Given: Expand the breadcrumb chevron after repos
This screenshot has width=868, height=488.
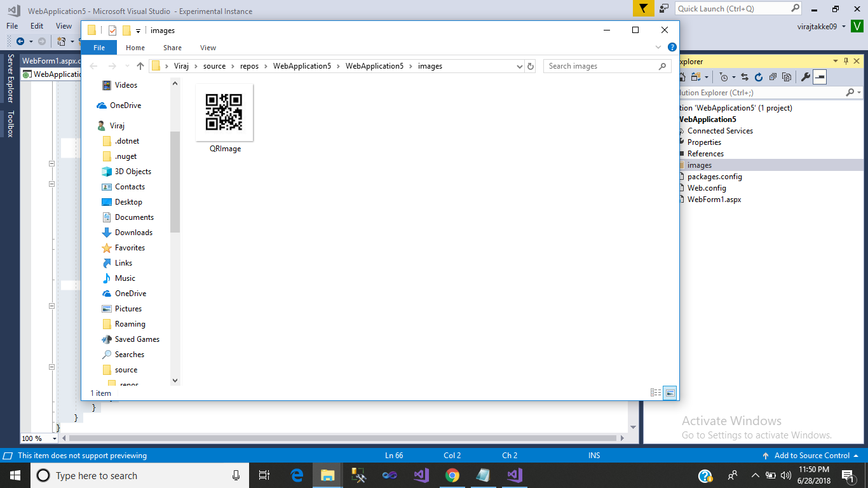Looking at the screenshot, I should [x=264, y=65].
